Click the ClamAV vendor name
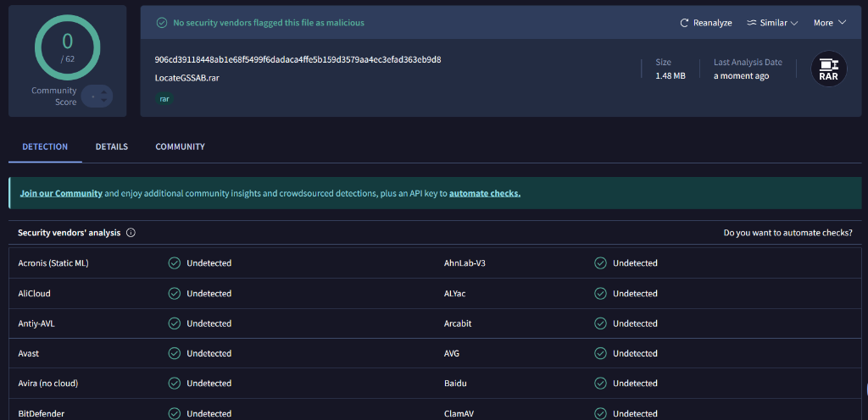This screenshot has height=420, width=868. click(459, 413)
